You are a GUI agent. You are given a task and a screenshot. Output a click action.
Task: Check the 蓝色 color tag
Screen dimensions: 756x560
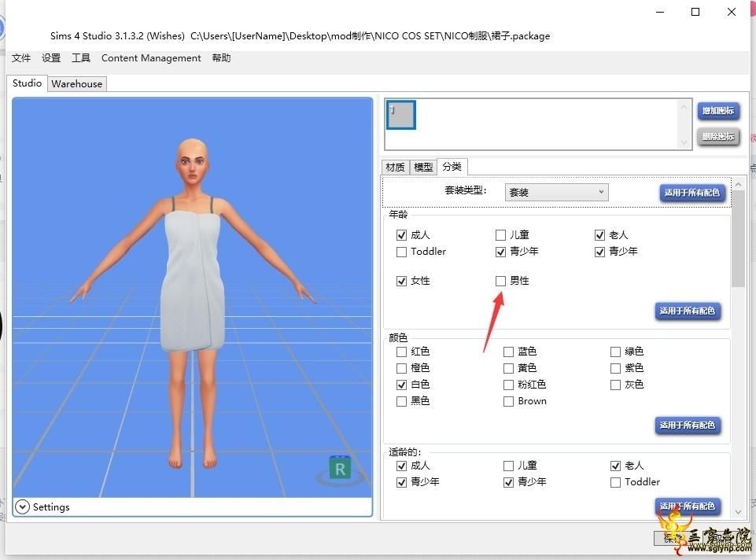(x=508, y=352)
